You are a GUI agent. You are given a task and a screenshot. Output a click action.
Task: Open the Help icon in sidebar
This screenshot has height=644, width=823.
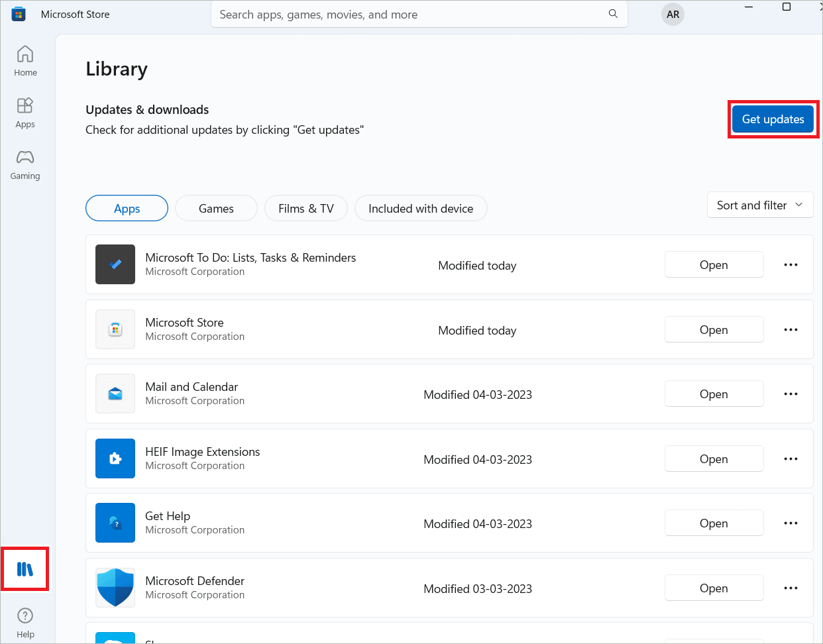tap(25, 622)
